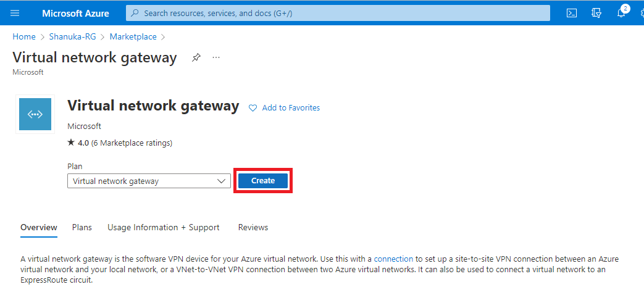This screenshot has width=644, height=287.
Task: Launch Cloud Shell from top bar
Action: (571, 13)
